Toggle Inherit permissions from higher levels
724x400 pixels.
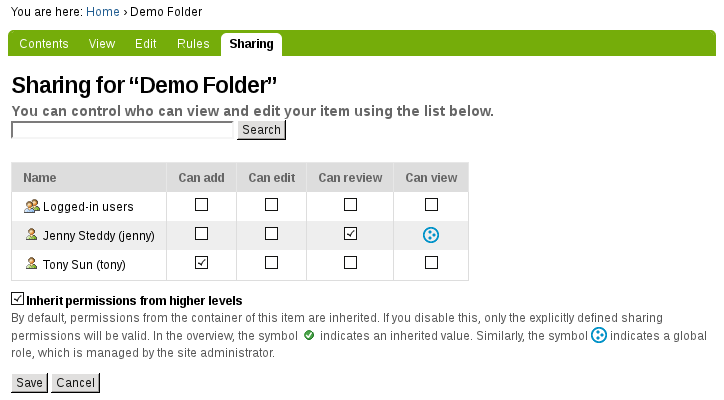click(18, 299)
